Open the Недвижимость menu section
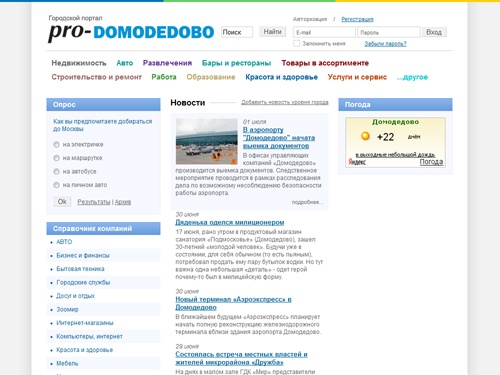 point(79,63)
